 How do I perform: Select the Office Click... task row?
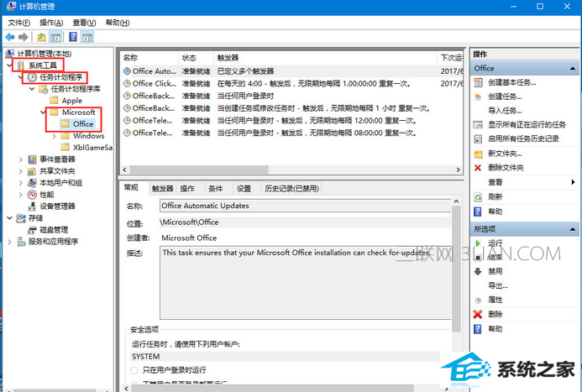292,84
